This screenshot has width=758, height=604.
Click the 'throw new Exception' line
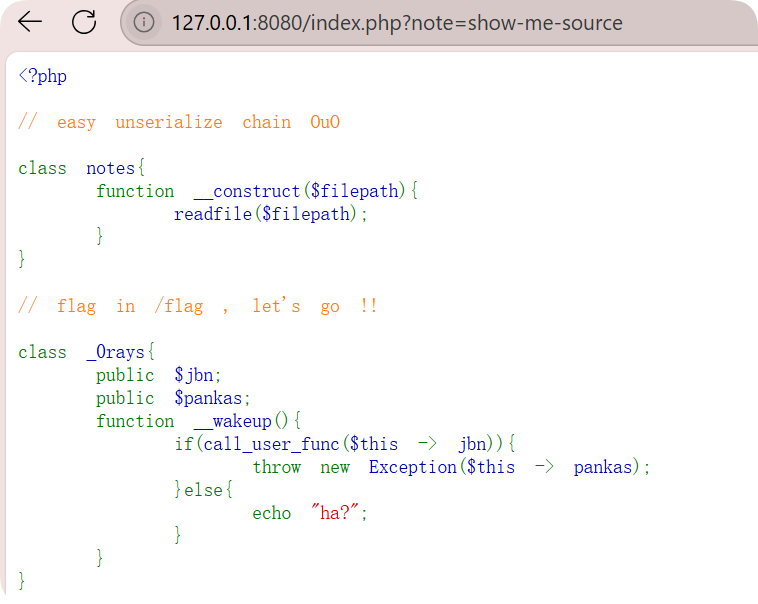(451, 467)
